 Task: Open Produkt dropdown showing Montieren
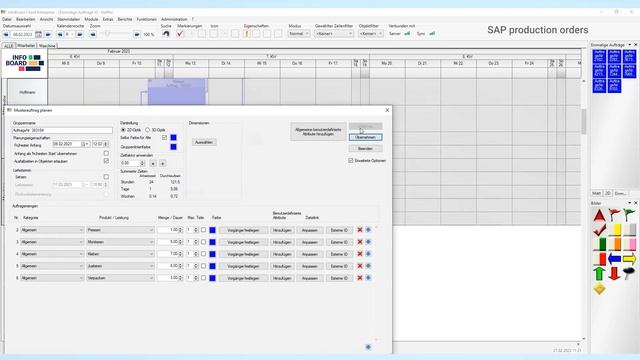[120, 242]
